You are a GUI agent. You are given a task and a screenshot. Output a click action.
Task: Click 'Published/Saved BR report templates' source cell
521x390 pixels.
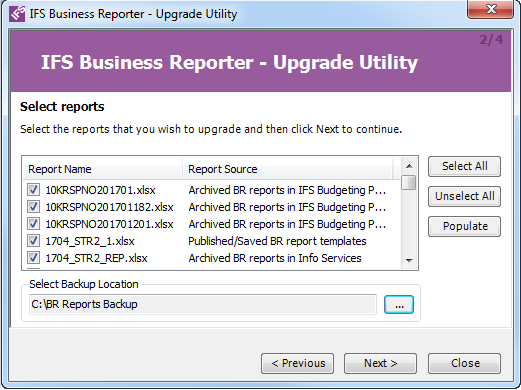[277, 241]
